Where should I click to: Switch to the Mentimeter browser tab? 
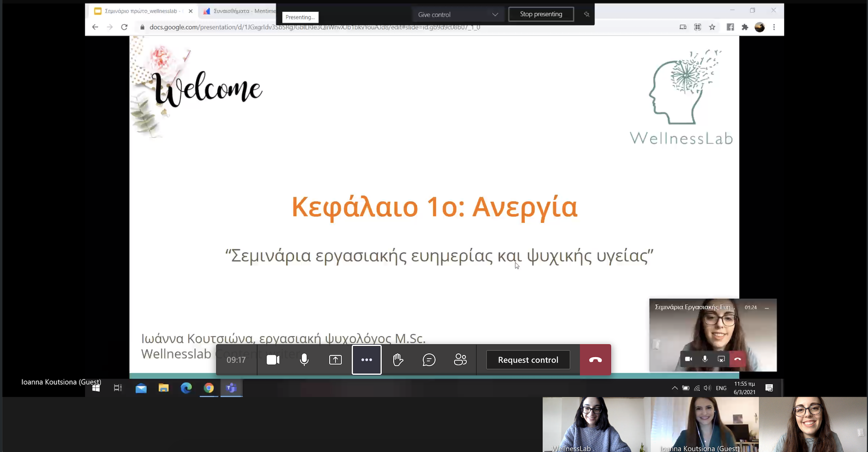[x=240, y=11]
